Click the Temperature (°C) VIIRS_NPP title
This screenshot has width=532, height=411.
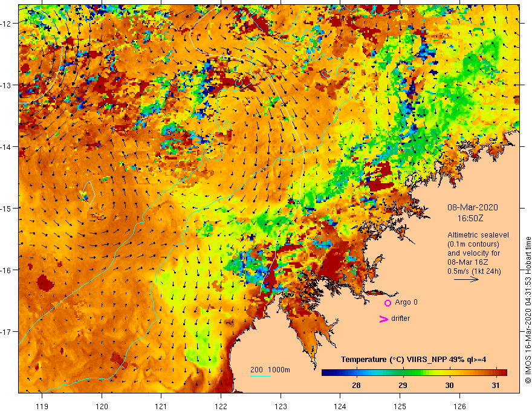click(x=414, y=360)
